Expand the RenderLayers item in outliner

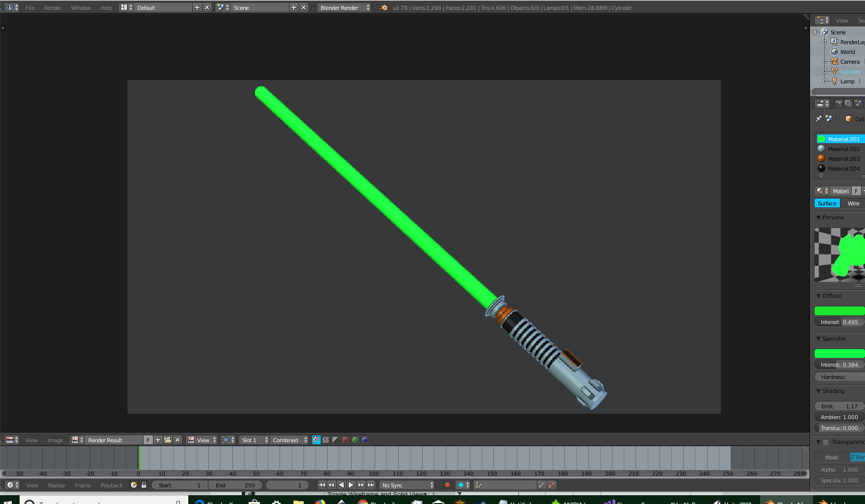pyautogui.click(x=825, y=42)
